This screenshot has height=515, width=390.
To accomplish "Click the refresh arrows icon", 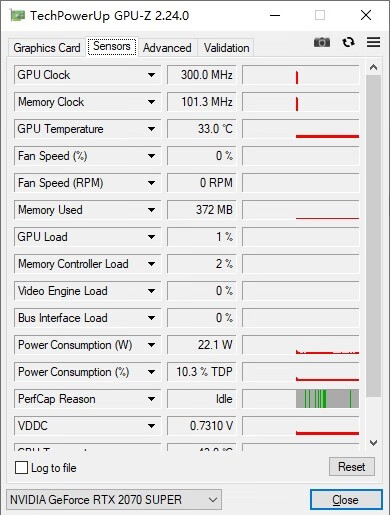I will pyautogui.click(x=348, y=42).
